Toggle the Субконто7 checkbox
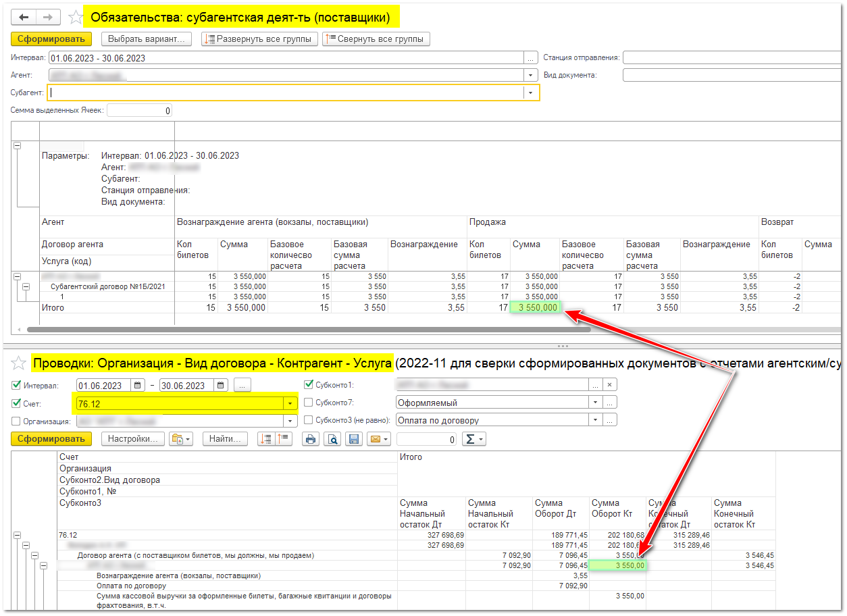Screen dimensions: 847x616 click(x=309, y=403)
